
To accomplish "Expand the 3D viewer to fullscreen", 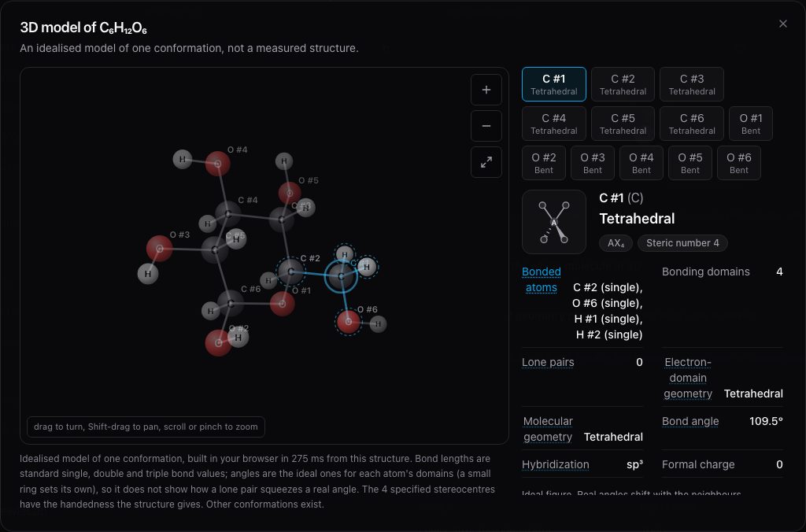I will (486, 162).
